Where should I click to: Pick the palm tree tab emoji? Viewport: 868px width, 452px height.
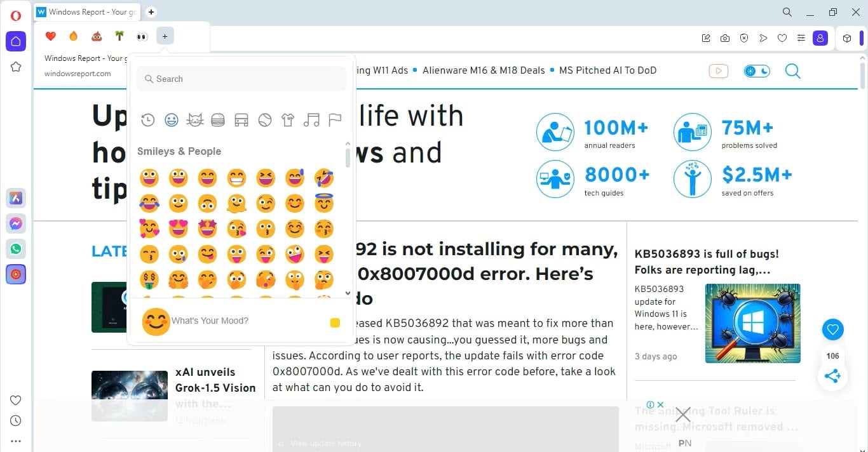(x=119, y=36)
